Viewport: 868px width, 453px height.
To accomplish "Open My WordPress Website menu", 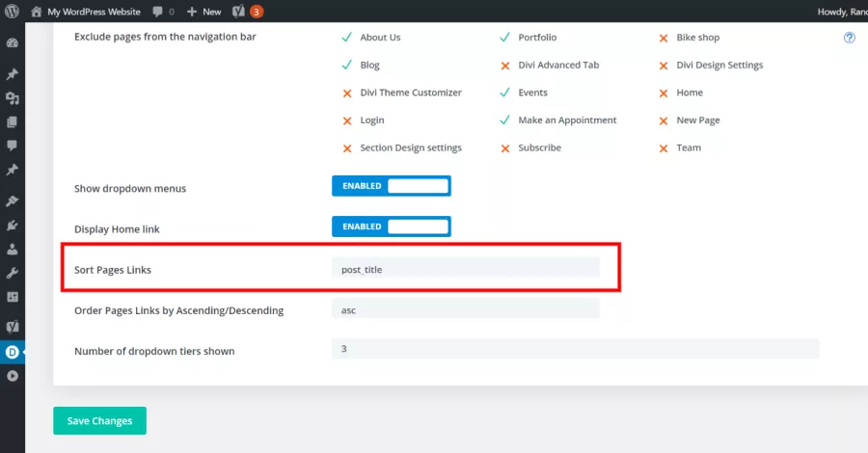I will coord(86,12).
